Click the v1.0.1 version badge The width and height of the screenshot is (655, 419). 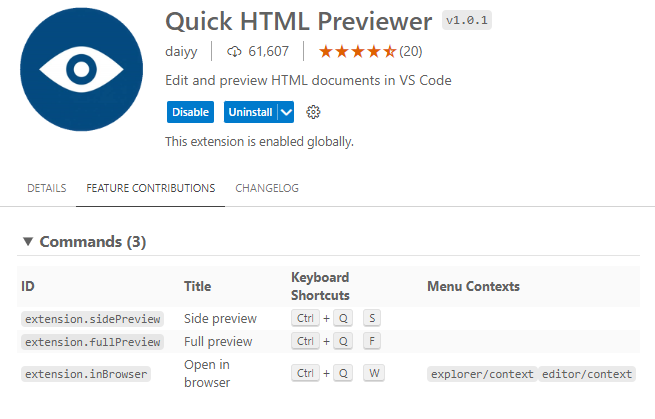(467, 20)
